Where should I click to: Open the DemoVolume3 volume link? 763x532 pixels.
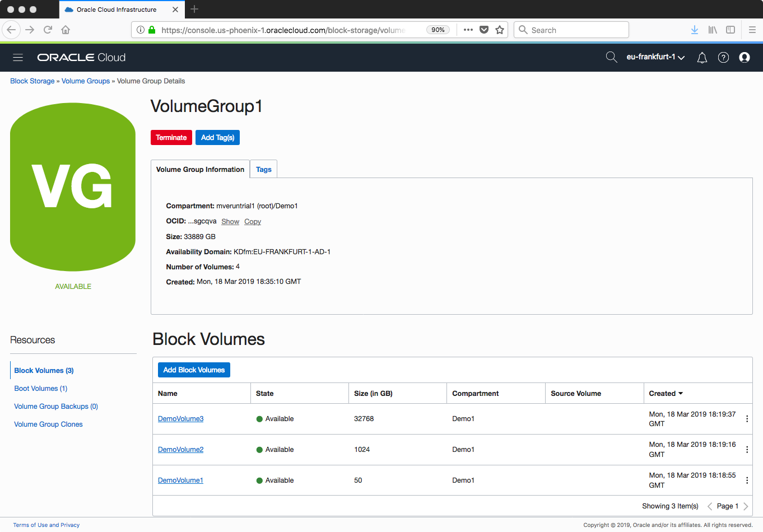180,419
